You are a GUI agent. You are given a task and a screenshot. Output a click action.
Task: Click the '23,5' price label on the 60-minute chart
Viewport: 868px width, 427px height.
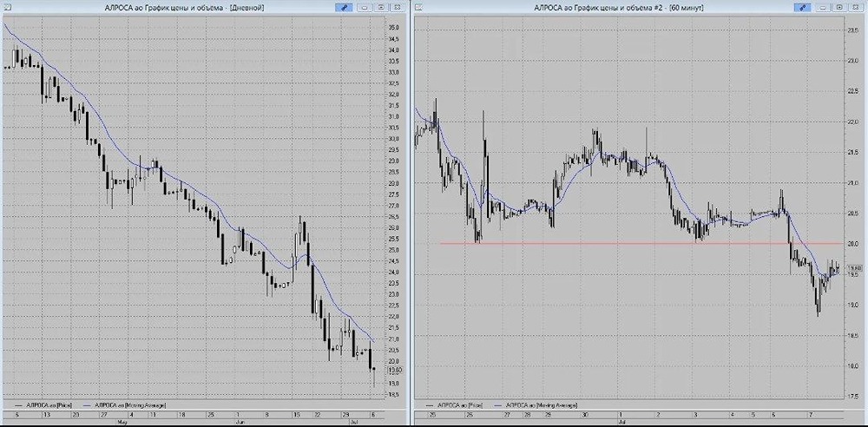pos(852,30)
